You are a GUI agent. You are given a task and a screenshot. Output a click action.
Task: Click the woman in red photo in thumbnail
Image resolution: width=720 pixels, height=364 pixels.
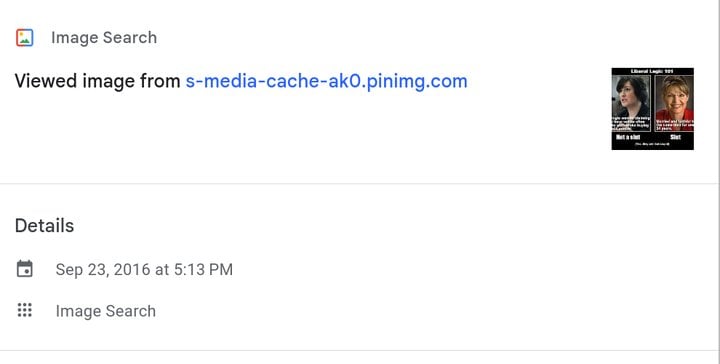pyautogui.click(x=674, y=103)
